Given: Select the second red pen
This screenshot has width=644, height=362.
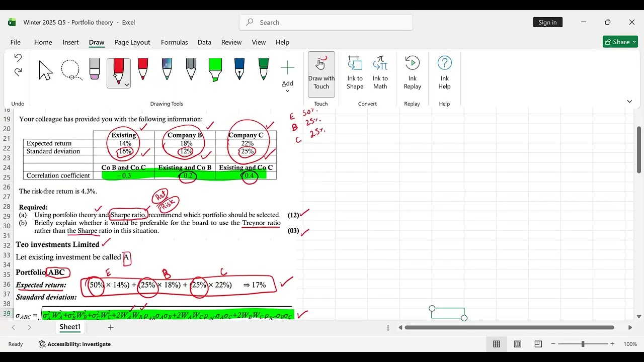Looking at the screenshot, I should [x=143, y=69].
